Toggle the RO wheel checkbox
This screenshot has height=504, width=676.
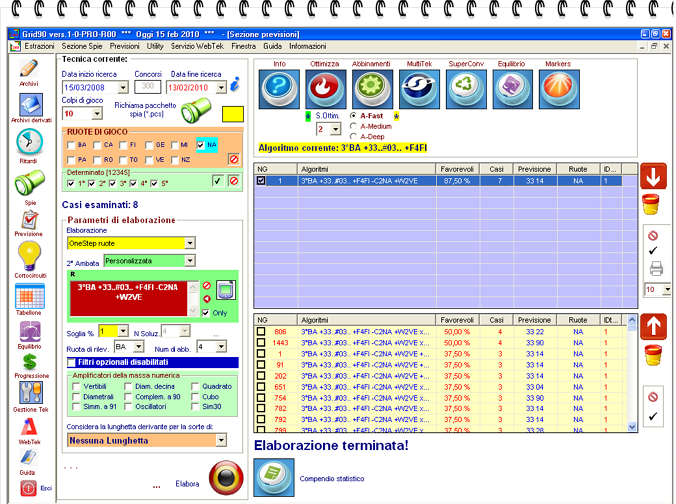(x=97, y=160)
